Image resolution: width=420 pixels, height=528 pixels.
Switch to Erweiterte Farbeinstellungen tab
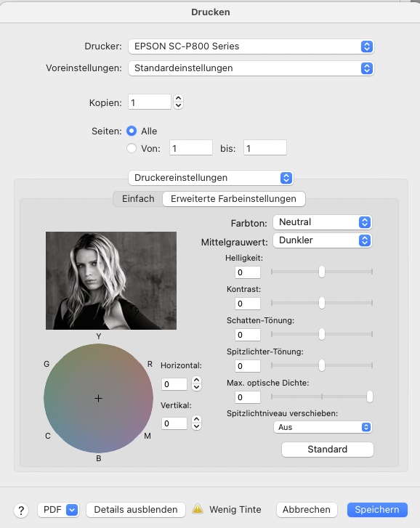234,199
